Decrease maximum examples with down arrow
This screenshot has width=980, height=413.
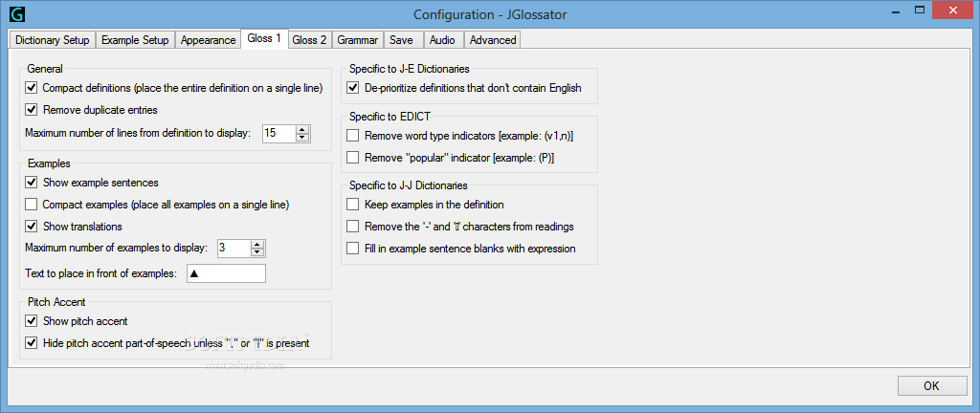click(257, 252)
